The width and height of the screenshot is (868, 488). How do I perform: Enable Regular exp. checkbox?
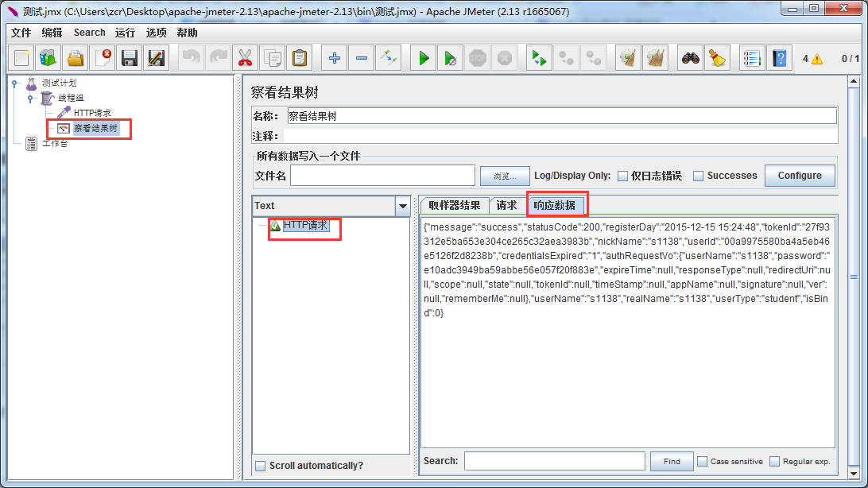click(x=774, y=461)
